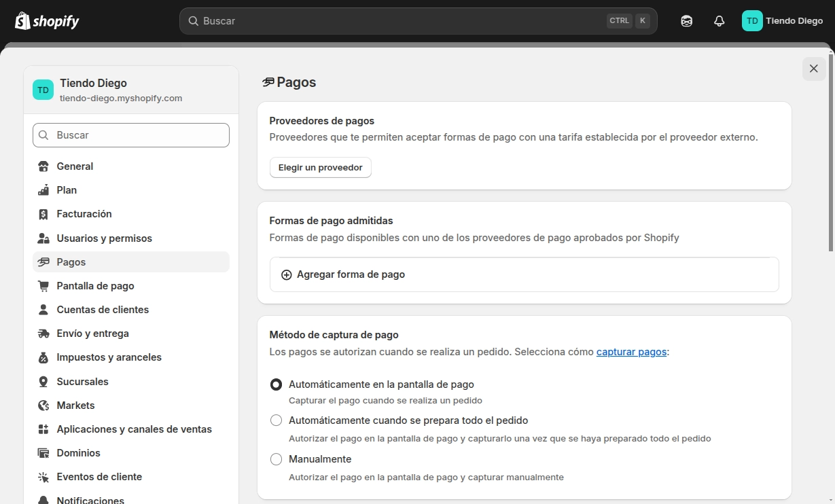Image resolution: width=835 pixels, height=504 pixels.
Task: Select the truck icon for Envío y entrega
Action: pos(43,333)
